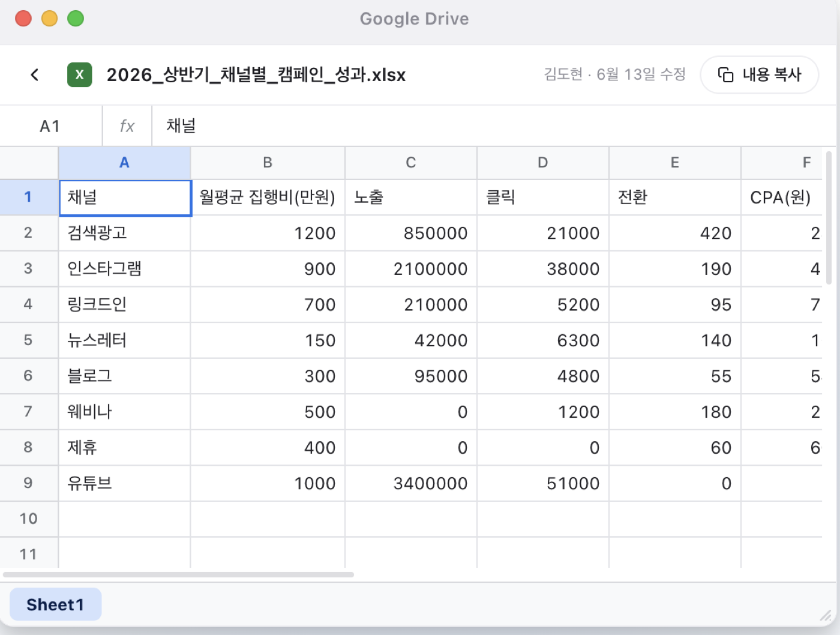
Task: Click the green Excel file icon
Action: 79,74
